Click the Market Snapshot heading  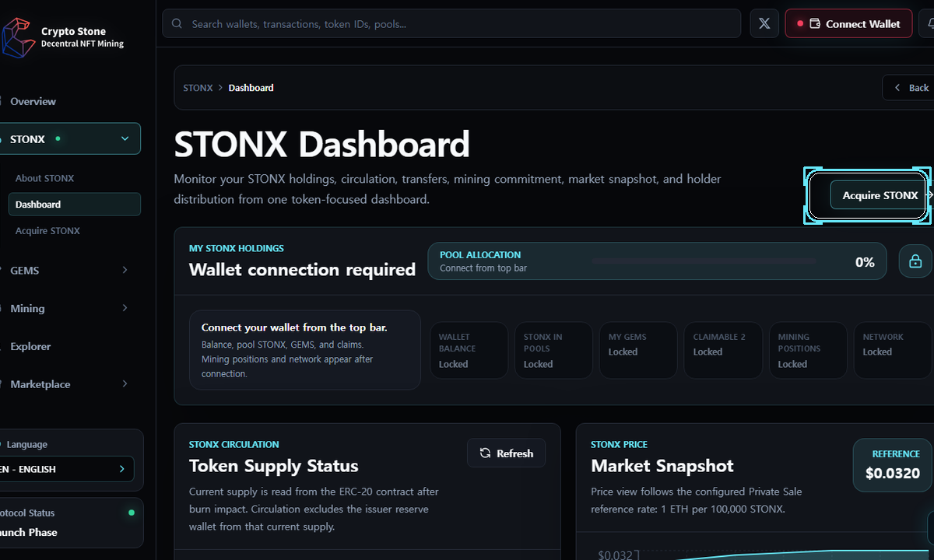click(x=662, y=466)
